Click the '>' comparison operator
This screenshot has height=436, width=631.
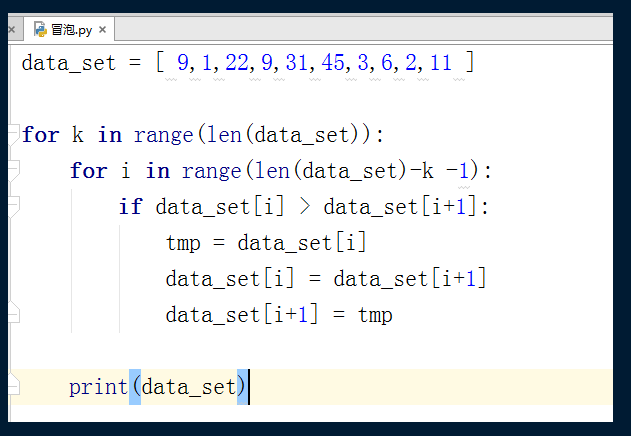pyautogui.click(x=305, y=207)
